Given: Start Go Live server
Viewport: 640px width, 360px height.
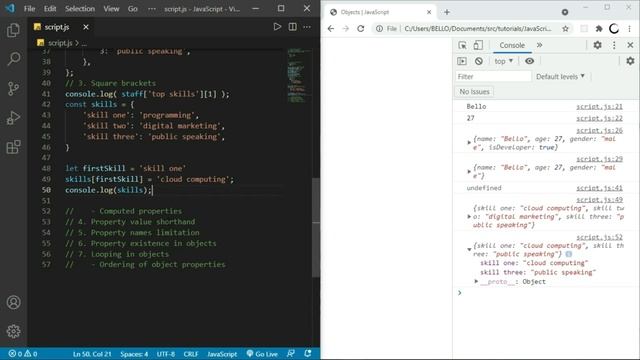Looking at the screenshot, I should pyautogui.click(x=262, y=354).
